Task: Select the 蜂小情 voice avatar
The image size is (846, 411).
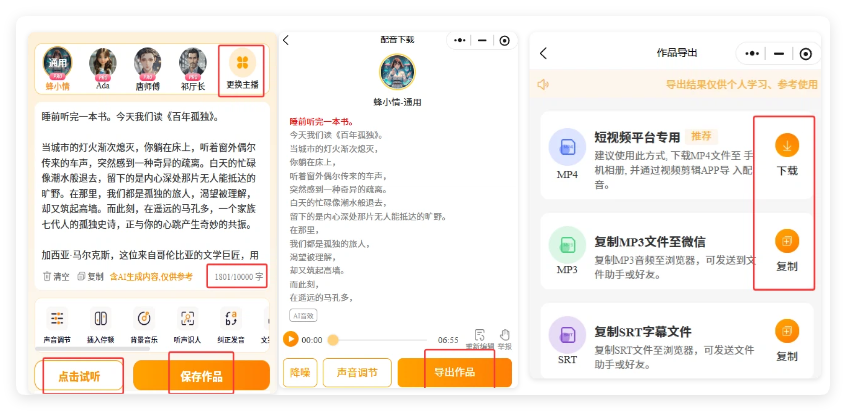Action: (x=58, y=63)
